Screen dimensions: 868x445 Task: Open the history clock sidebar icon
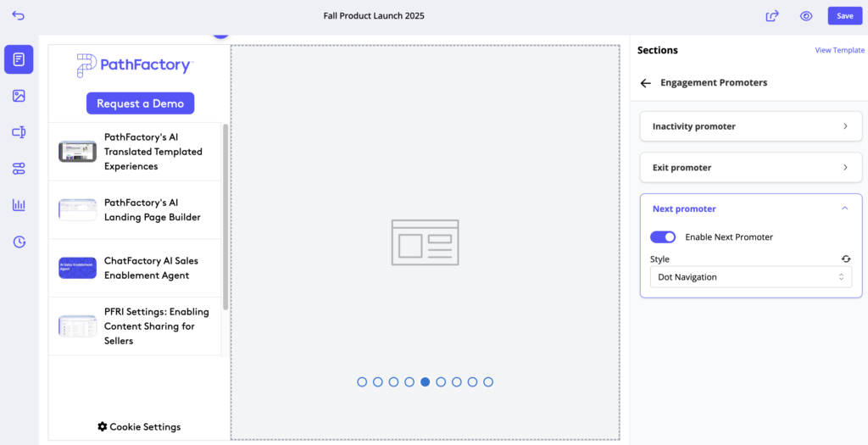[x=19, y=242]
